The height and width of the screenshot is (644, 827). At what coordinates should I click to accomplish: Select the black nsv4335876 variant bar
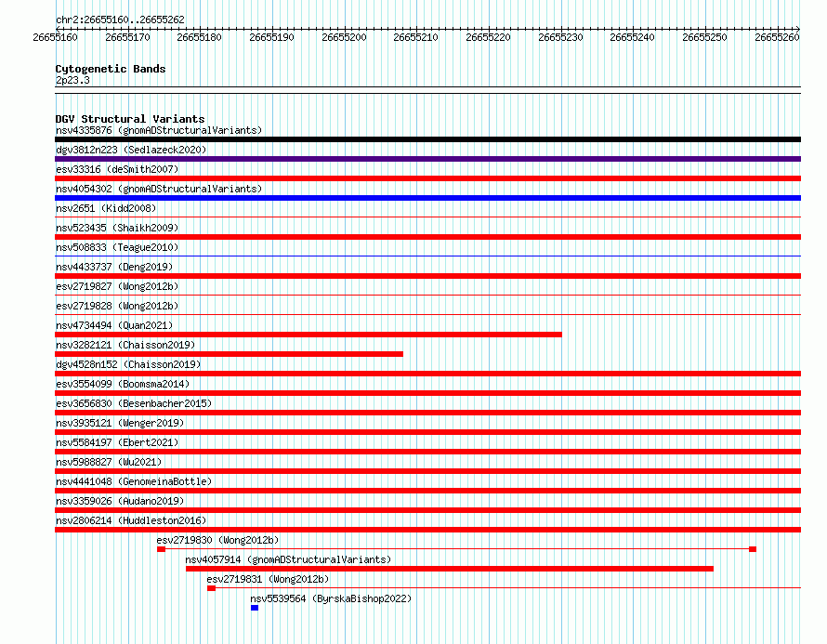427,139
